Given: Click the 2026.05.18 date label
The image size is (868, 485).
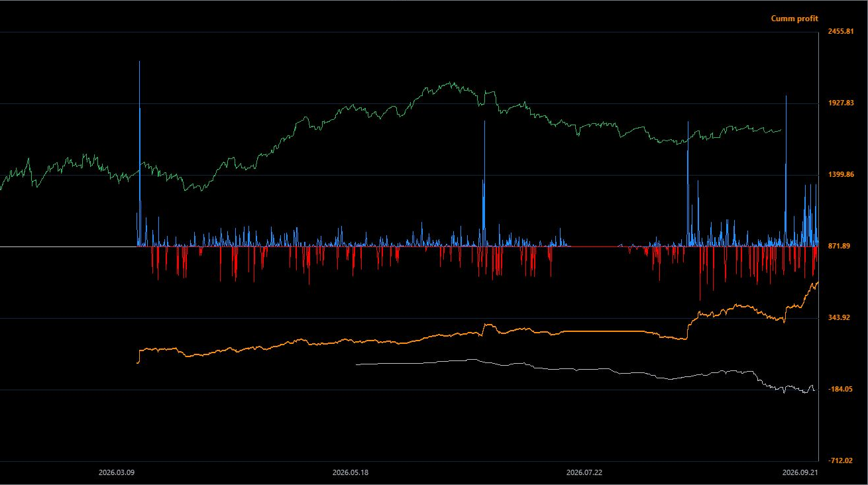Looking at the screenshot, I should [x=351, y=473].
